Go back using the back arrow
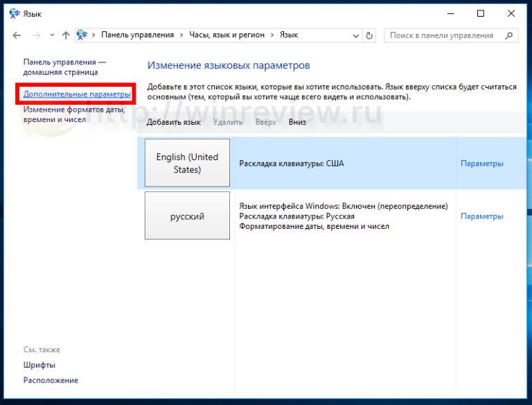Viewport: 532px width, 405px height. [17, 35]
